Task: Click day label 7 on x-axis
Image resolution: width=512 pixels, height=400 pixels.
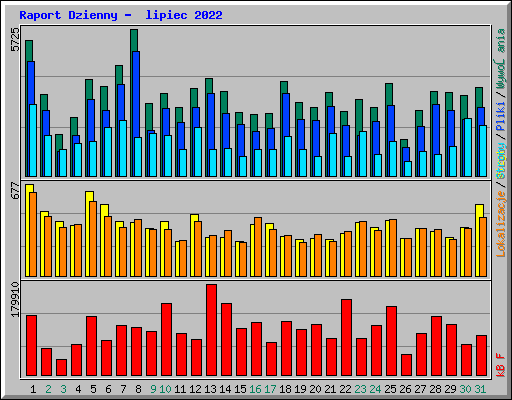Action: click(x=123, y=389)
